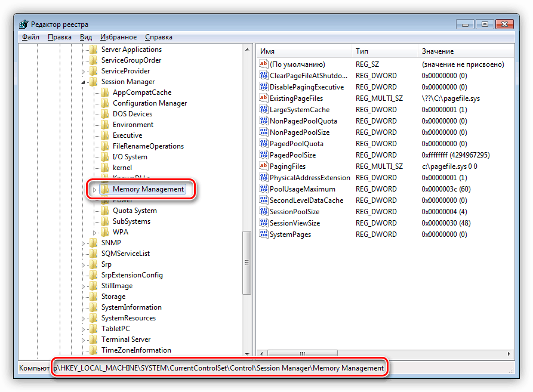Expand the Memory Management tree node
533x392 pixels.
(x=94, y=190)
